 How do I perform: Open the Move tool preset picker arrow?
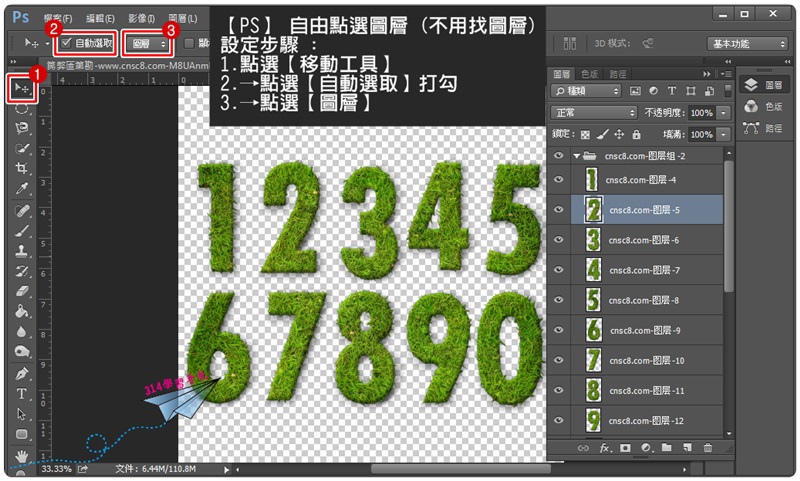pos(47,43)
